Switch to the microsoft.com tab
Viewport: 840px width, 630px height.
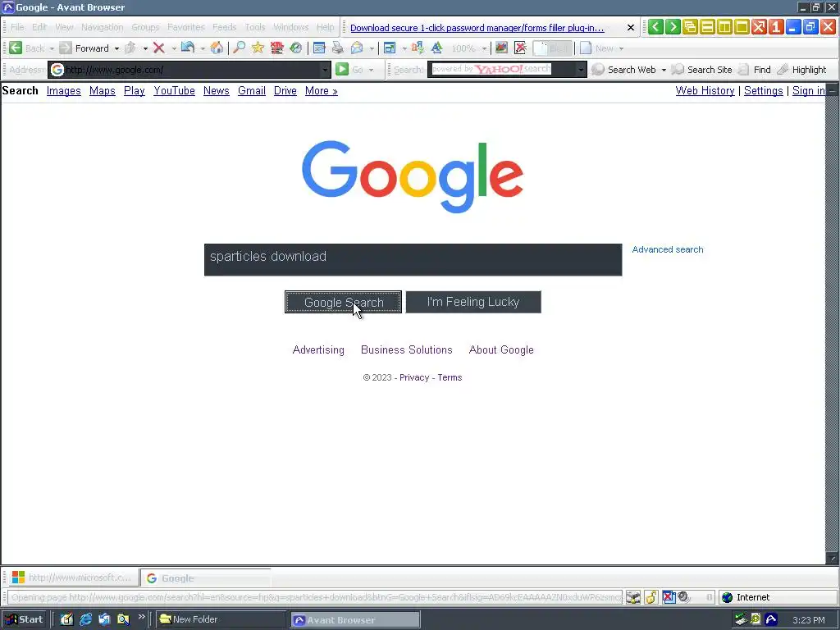pos(72,577)
